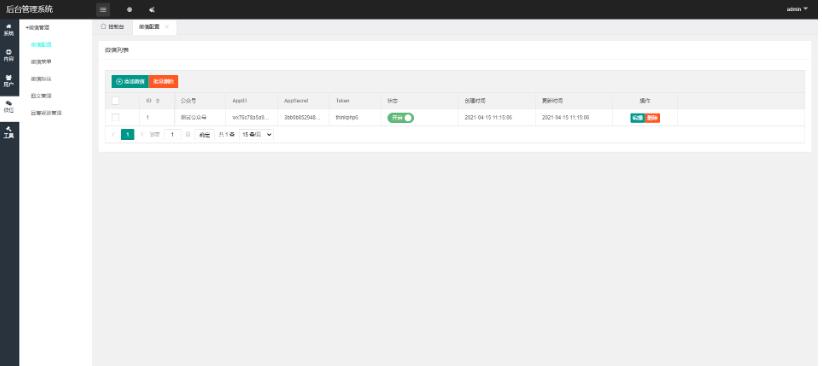Click the green add data button
The width and height of the screenshot is (822, 366).
(130, 81)
